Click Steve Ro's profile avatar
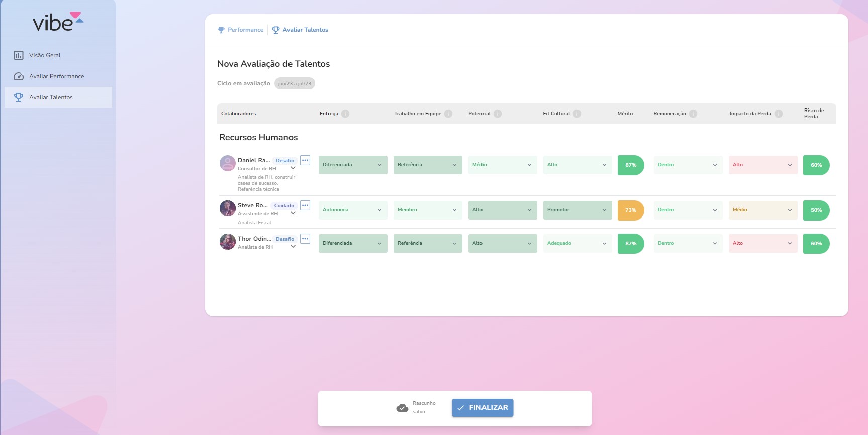This screenshot has height=435, width=868. click(x=228, y=208)
